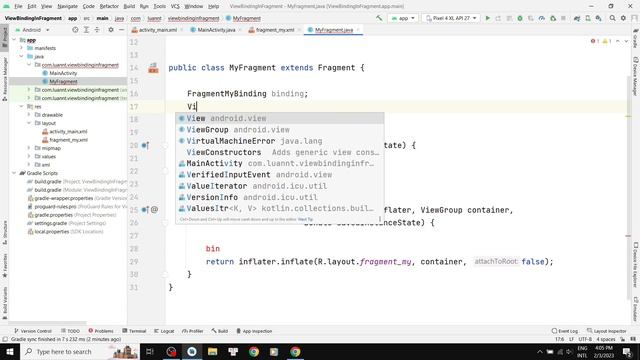Open the VCS menu
The height and width of the screenshot is (360, 640).
click(x=175, y=6)
